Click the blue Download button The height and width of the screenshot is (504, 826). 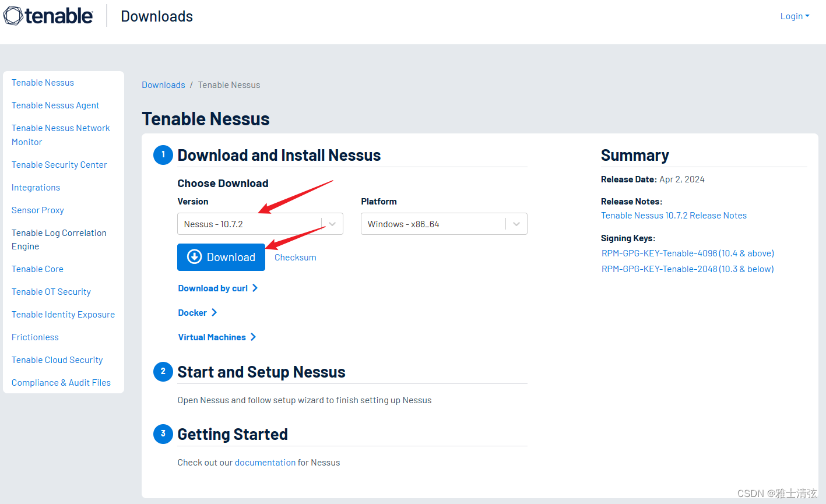click(221, 257)
